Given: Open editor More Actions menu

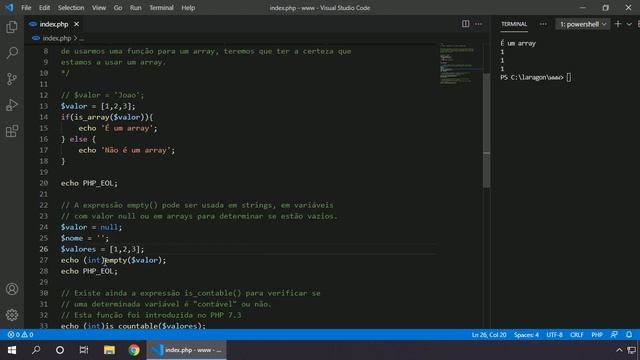Looking at the screenshot, I should click(478, 24).
